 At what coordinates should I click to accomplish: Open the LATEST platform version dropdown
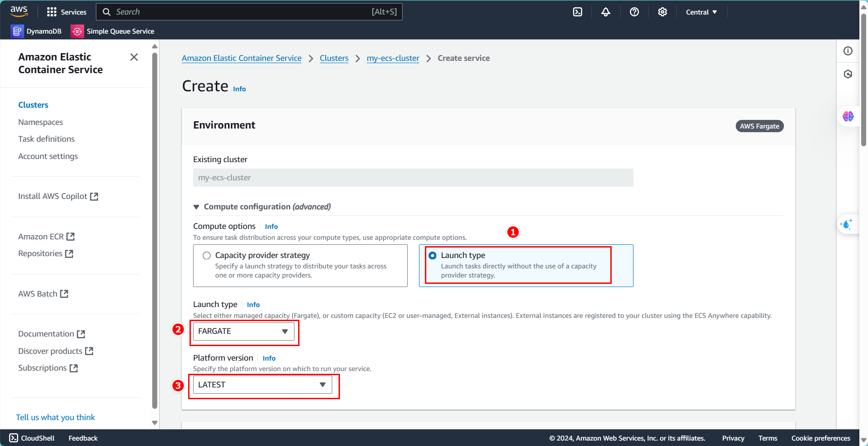pos(263,385)
